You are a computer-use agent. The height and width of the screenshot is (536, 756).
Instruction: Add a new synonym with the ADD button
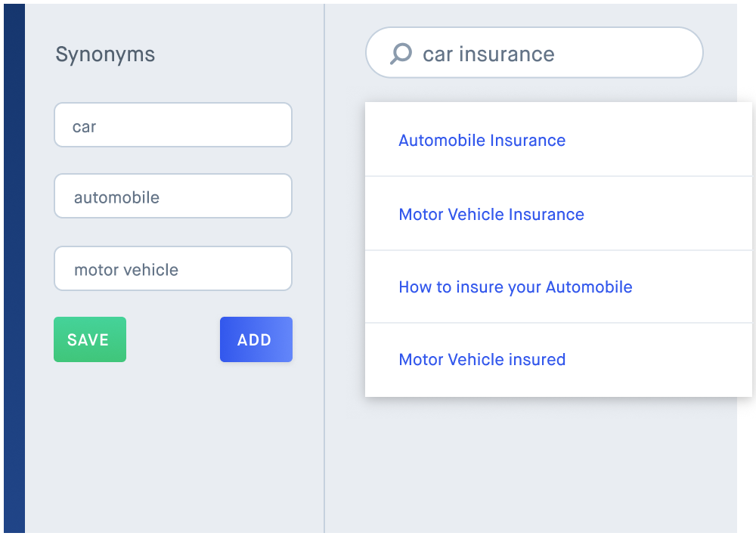coord(256,339)
